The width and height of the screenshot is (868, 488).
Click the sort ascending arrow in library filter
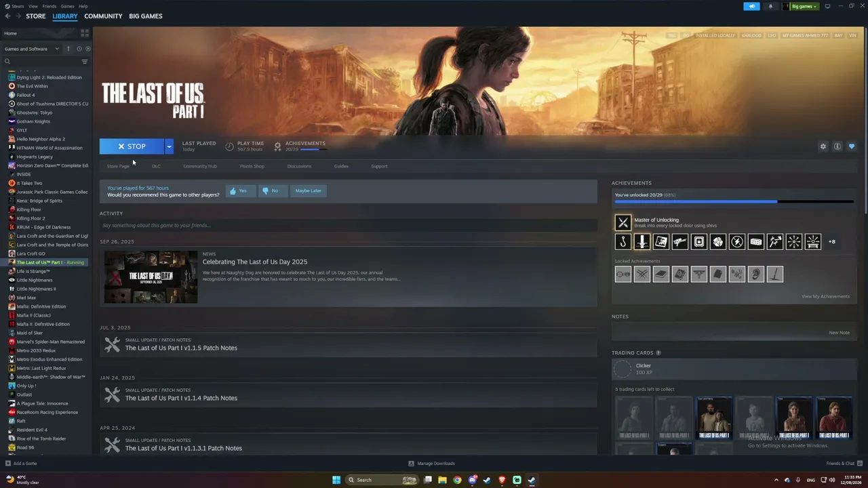click(x=68, y=49)
